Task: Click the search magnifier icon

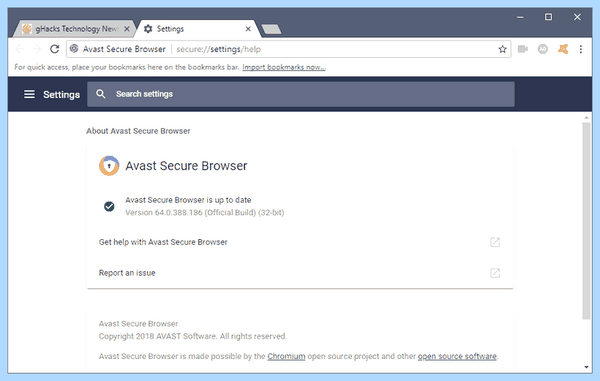Action: coord(101,94)
